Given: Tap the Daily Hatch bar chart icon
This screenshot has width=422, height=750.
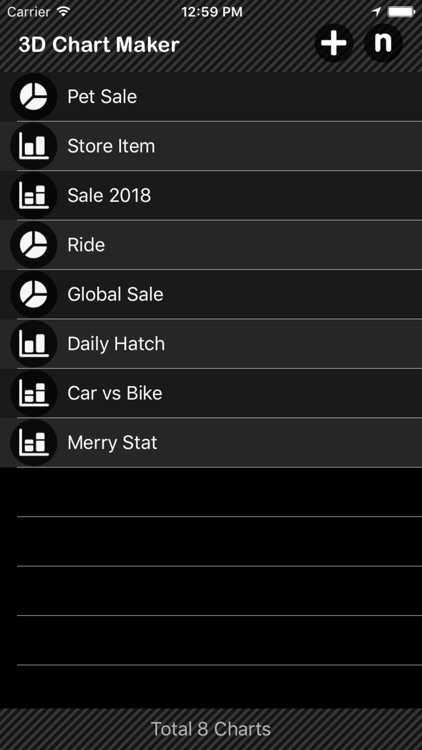Looking at the screenshot, I should [x=33, y=344].
